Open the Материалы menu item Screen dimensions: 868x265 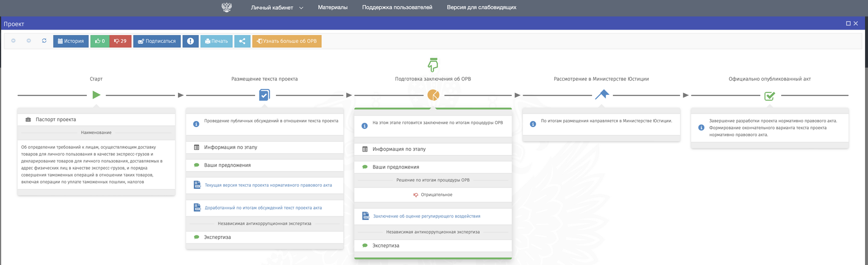tap(332, 7)
